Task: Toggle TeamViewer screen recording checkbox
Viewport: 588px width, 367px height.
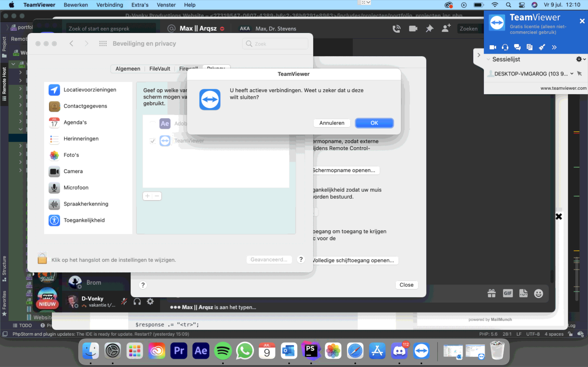Action: click(152, 141)
